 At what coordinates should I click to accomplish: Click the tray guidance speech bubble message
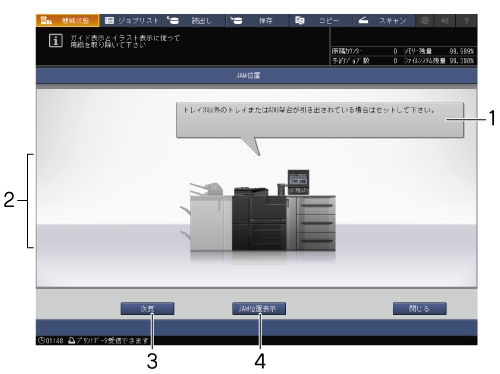point(320,120)
